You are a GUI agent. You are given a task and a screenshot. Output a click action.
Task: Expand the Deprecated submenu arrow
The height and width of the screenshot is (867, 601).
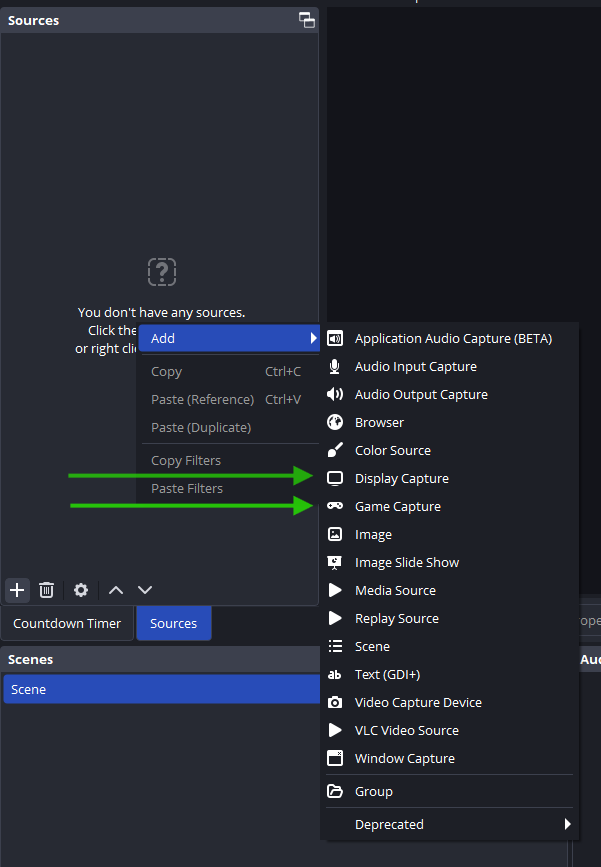coord(567,824)
